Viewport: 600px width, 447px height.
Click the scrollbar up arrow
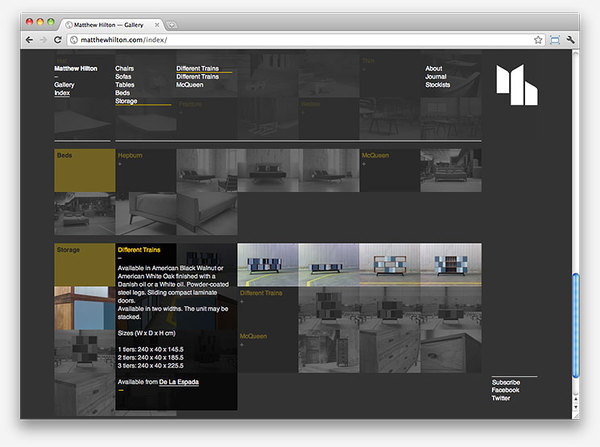[x=575, y=399]
